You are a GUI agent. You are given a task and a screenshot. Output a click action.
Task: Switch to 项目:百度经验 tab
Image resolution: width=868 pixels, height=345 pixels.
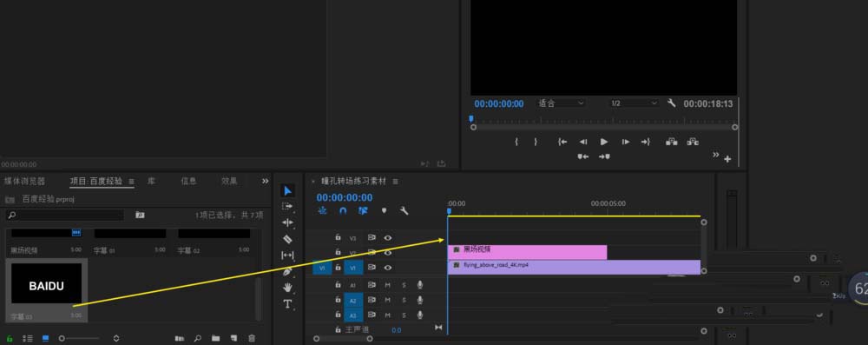pyautogui.click(x=96, y=182)
